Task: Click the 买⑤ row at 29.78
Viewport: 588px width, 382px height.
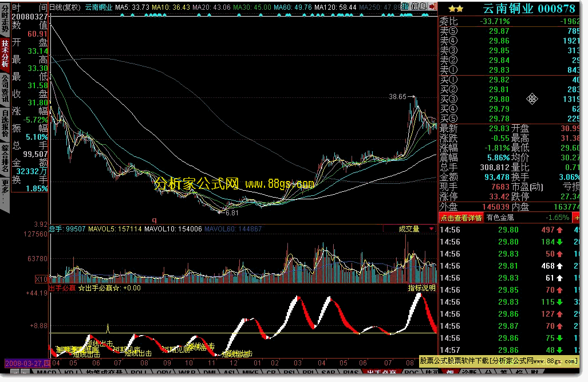Action: coord(509,119)
